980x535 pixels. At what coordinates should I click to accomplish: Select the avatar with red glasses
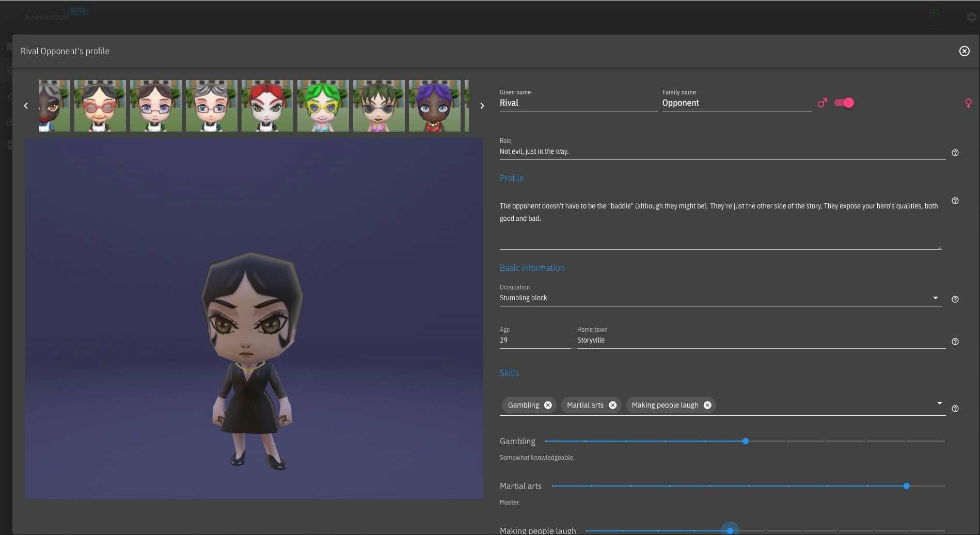pos(100,106)
